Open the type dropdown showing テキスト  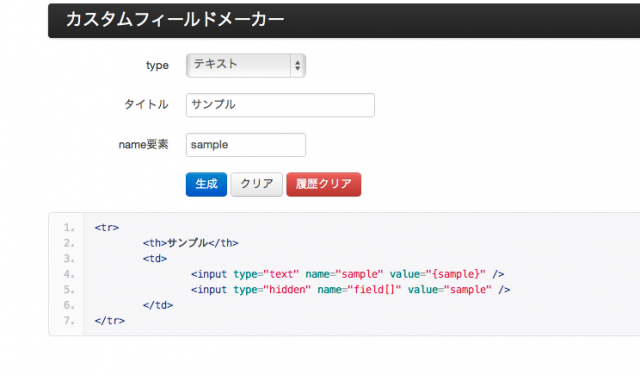pos(246,65)
